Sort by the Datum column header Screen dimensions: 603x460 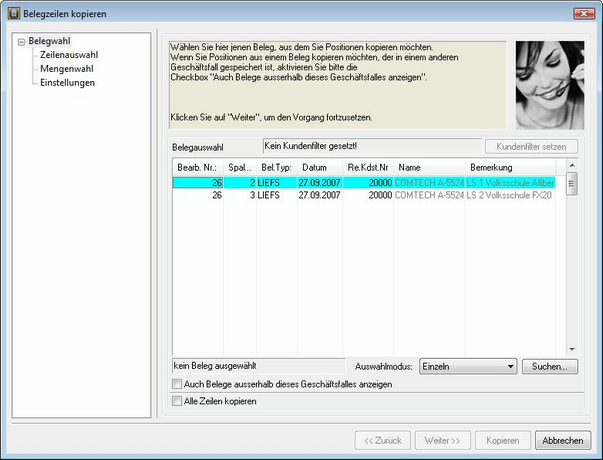(x=315, y=166)
